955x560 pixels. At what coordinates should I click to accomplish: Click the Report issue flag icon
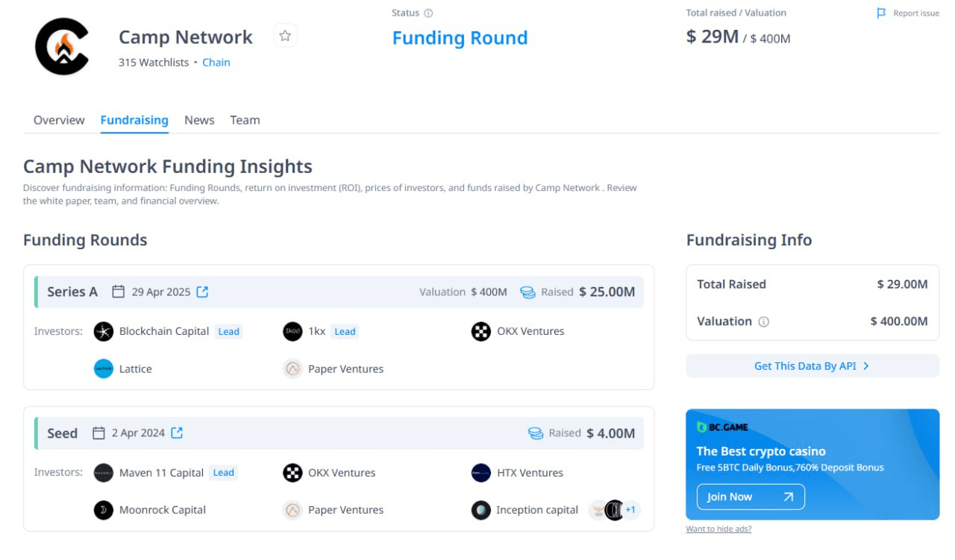(881, 13)
